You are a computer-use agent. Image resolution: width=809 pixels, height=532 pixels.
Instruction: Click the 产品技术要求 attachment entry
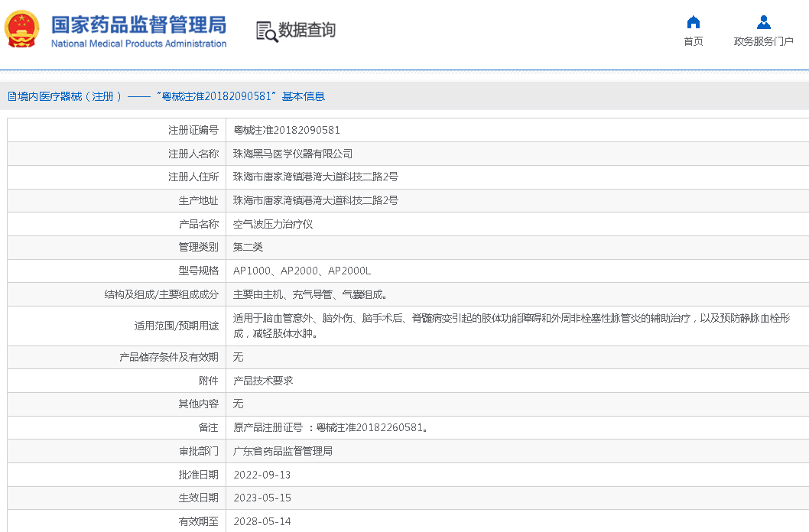tap(263, 380)
